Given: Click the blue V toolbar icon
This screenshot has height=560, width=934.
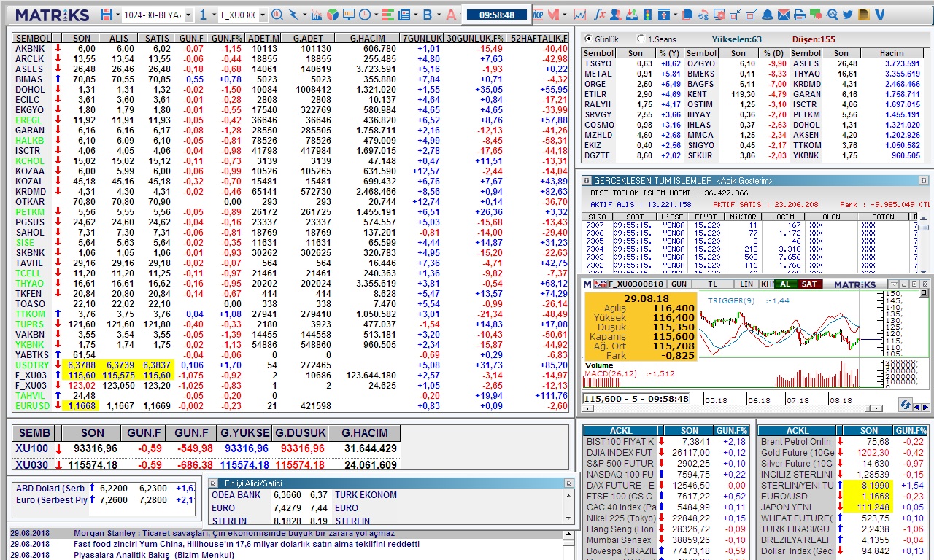Looking at the screenshot, I should pyautogui.click(x=880, y=15).
